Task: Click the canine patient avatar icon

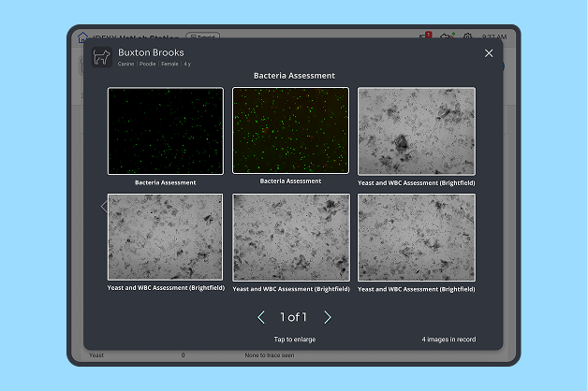Action: click(102, 57)
